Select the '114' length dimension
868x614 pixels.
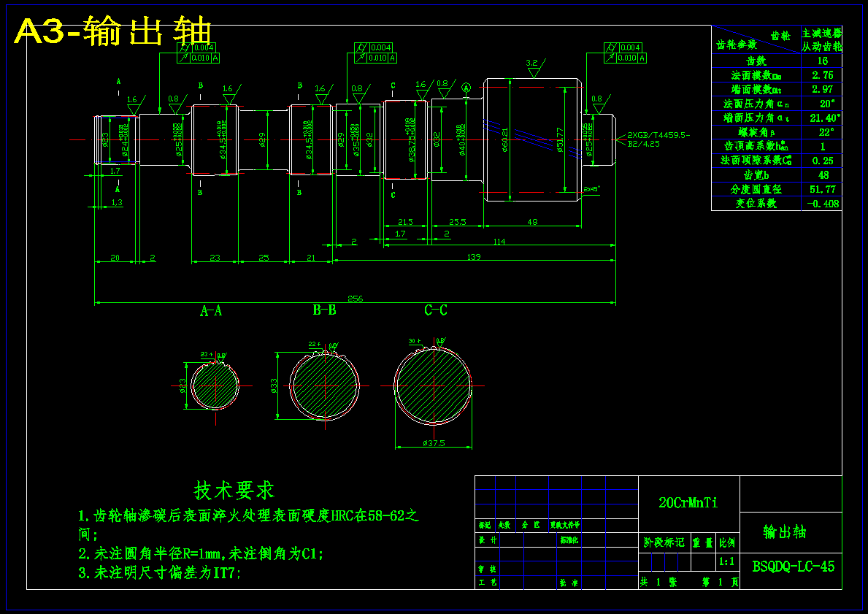499,242
